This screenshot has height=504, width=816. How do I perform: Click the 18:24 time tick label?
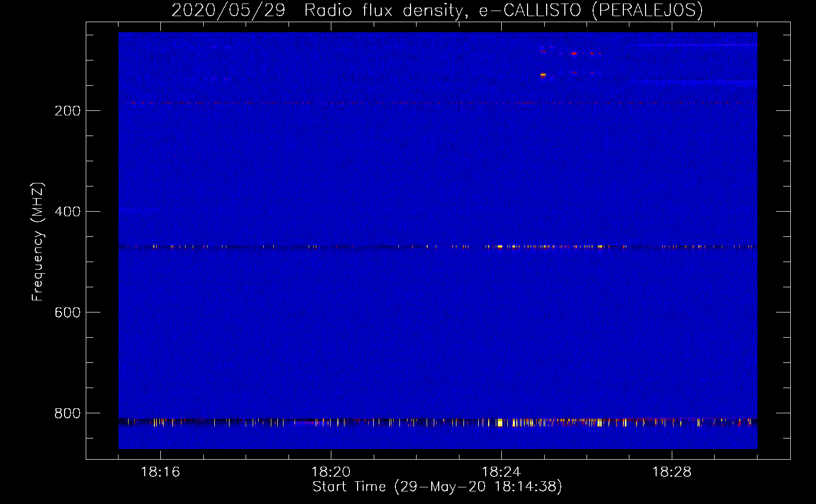[501, 472]
